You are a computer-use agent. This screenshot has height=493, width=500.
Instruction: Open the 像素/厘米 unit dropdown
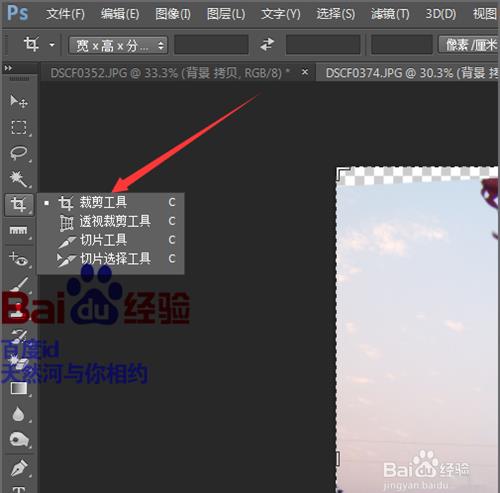coord(469,45)
